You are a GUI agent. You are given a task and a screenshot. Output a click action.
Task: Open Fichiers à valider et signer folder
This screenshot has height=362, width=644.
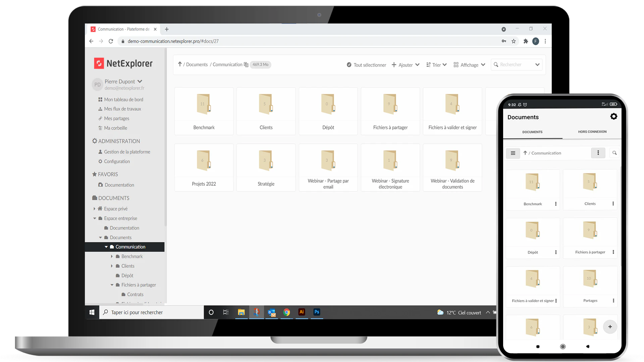click(x=452, y=111)
